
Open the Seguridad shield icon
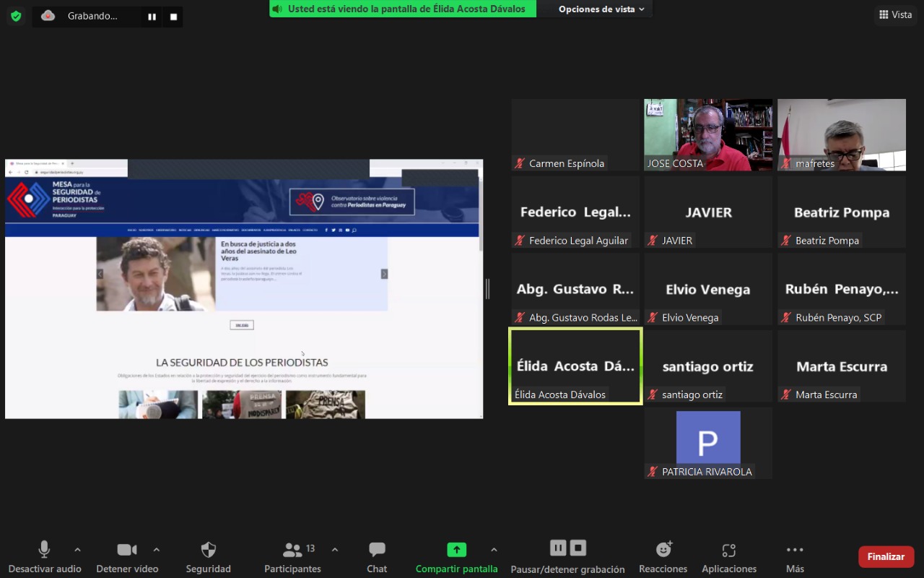point(208,551)
